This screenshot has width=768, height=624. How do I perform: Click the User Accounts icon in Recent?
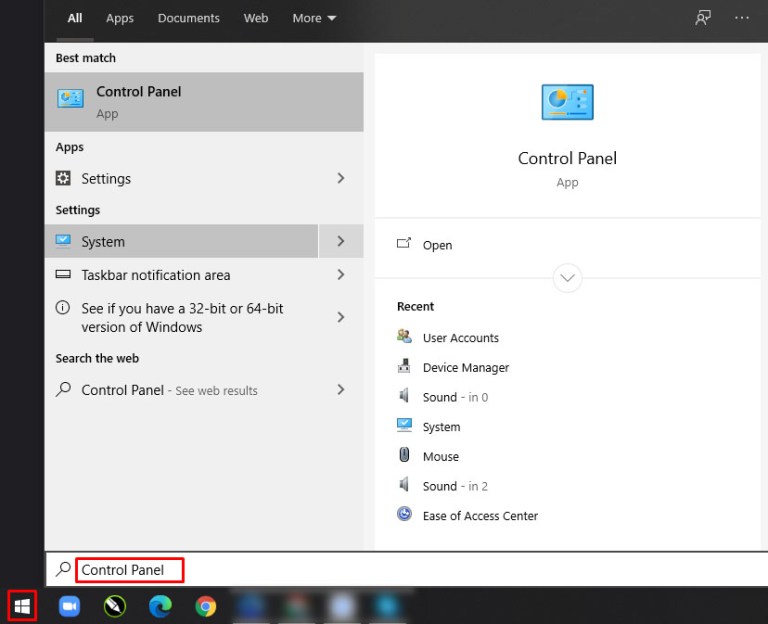coord(404,336)
